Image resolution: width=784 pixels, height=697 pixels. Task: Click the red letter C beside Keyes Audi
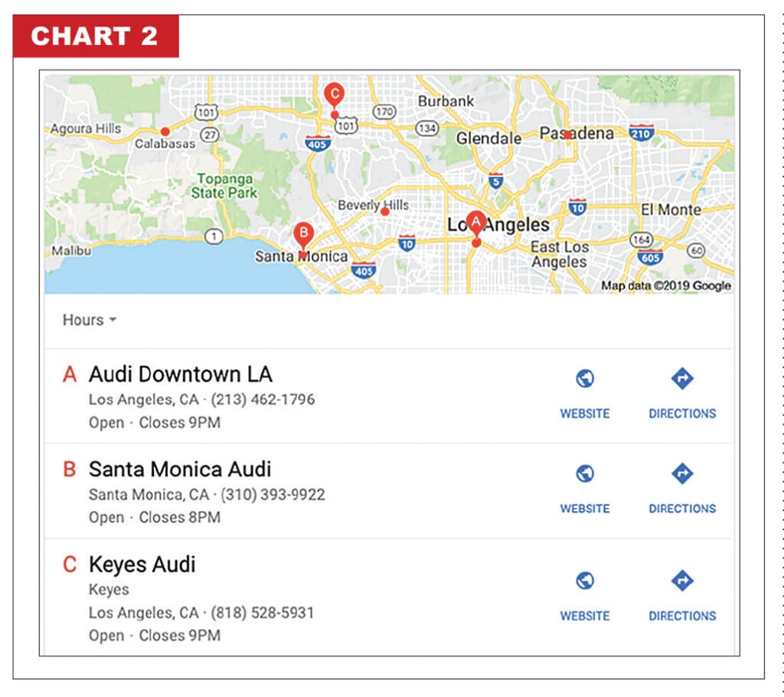click(70, 564)
